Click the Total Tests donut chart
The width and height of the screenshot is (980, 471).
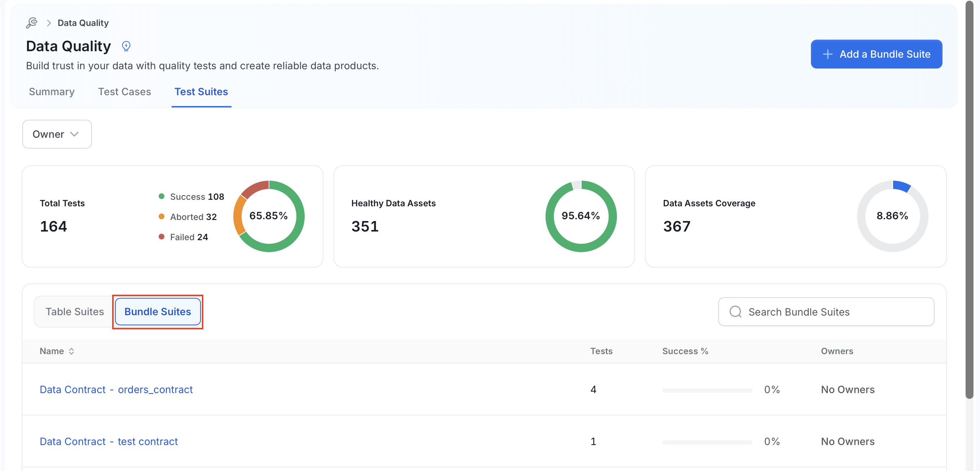tap(269, 216)
